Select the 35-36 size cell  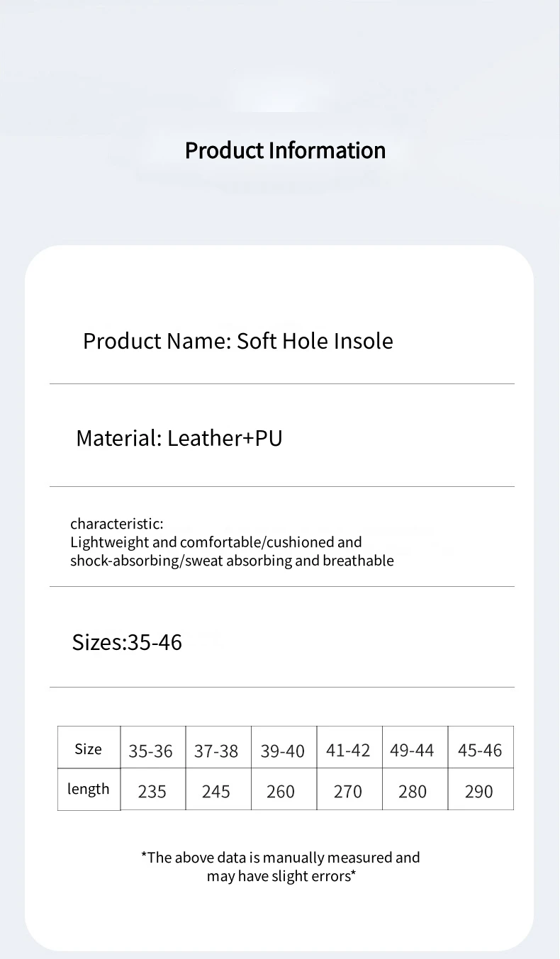click(x=151, y=751)
